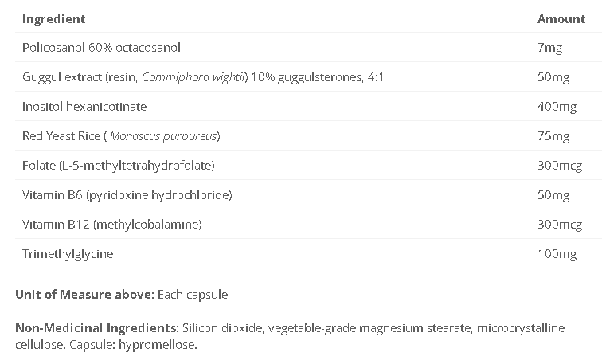Click the 300mcg amount for Vitamin B12
Viewport: 602px width, 364px height.
pyautogui.click(x=560, y=225)
